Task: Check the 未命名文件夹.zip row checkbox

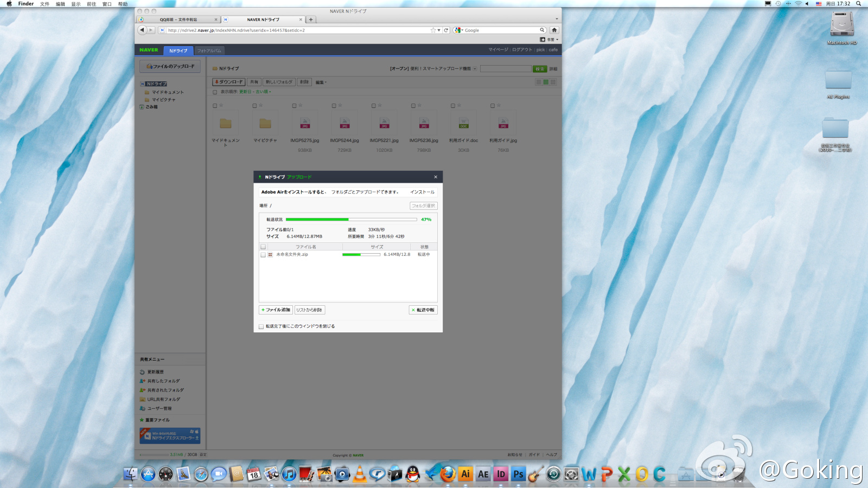Action: pos(263,254)
